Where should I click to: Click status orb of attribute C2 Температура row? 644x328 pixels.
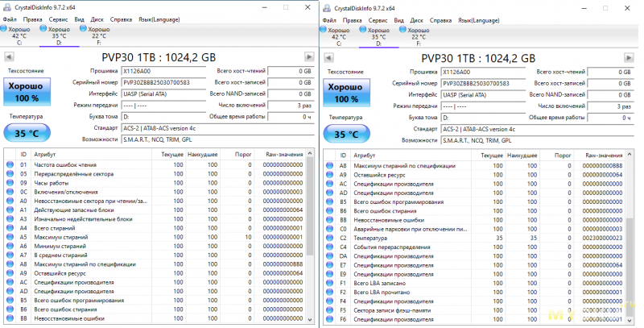(328, 238)
